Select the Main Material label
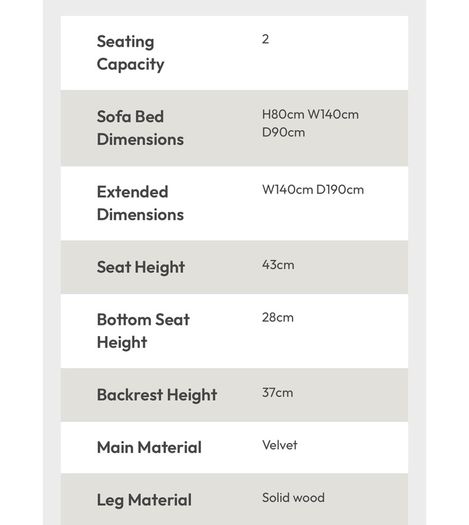 point(149,447)
